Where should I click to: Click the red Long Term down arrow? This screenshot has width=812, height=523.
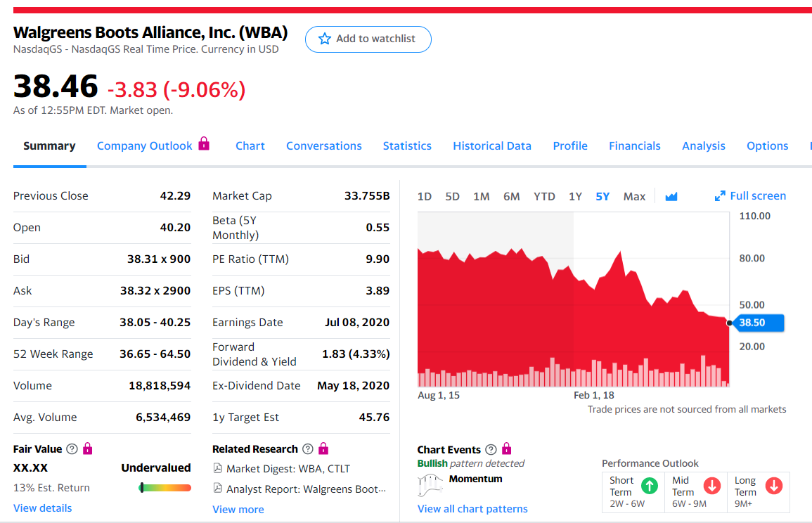773,486
